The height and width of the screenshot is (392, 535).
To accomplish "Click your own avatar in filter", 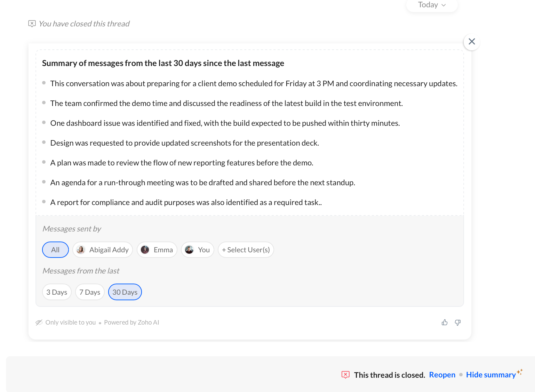I will 189,250.
